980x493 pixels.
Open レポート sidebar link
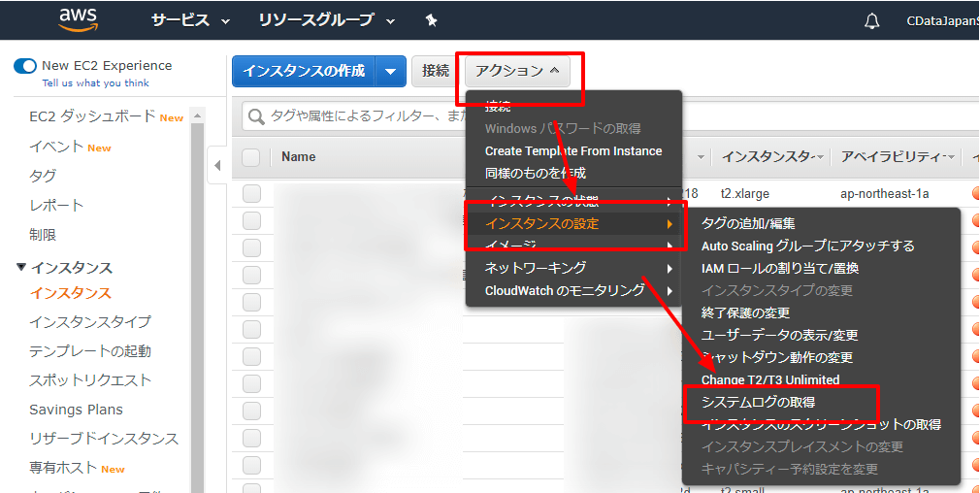pos(56,206)
